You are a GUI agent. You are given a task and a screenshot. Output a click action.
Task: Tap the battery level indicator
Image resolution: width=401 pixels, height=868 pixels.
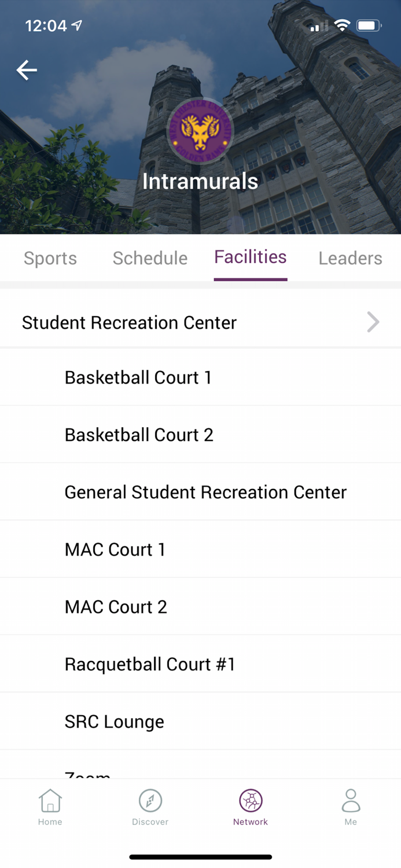click(x=369, y=25)
